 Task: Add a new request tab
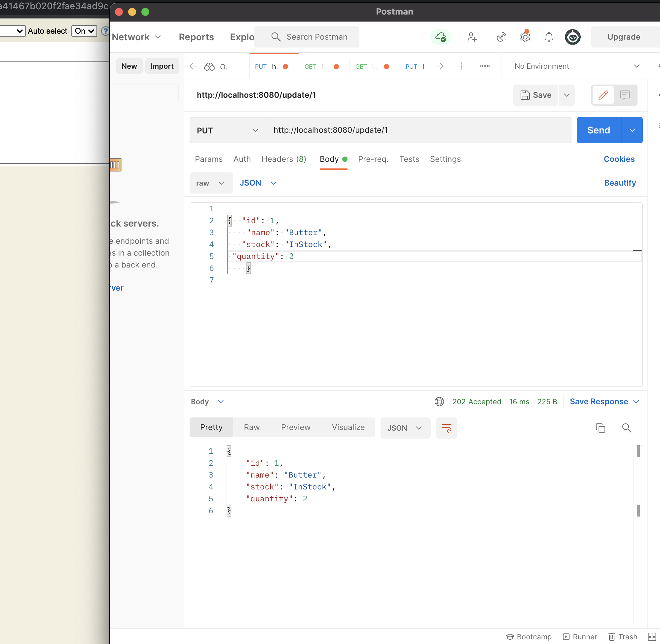tap(461, 66)
